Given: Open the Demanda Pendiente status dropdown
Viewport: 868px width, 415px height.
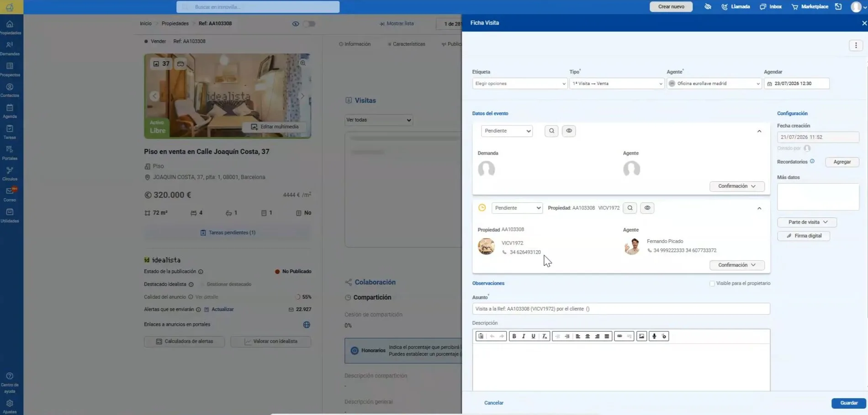Looking at the screenshot, I should 507,131.
